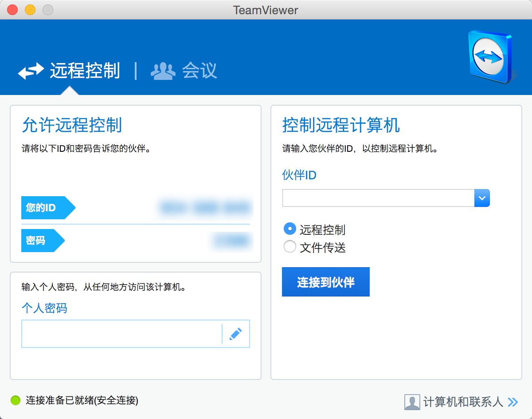Viewport: 532px width, 419px height.
Task: Expand the 伙伴ID dropdown arrow
Action: 482,198
